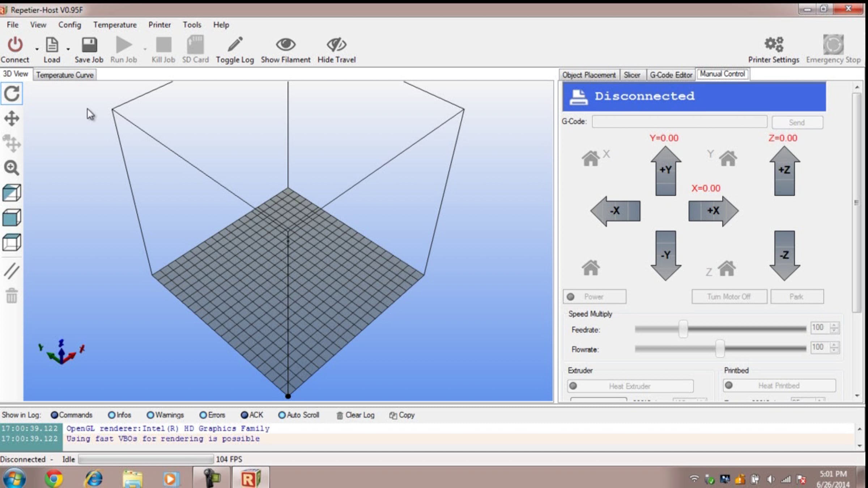
Task: Toggle Commands log filter
Action: tap(55, 415)
